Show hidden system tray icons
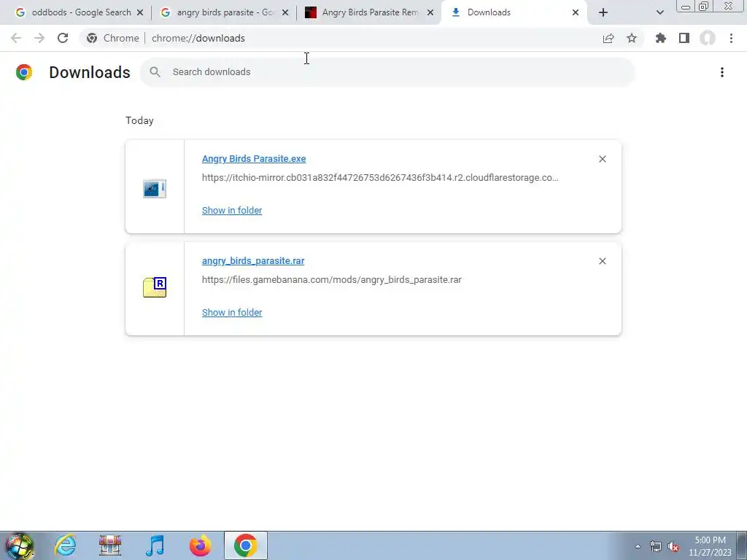The image size is (747, 560). 638,546
